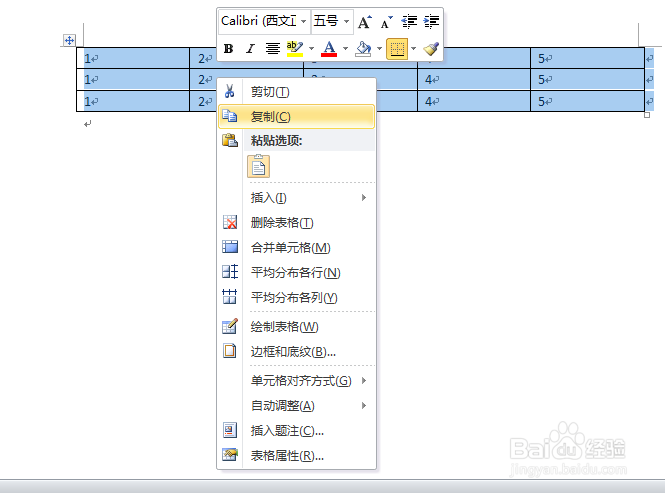Image resolution: width=665 pixels, height=493 pixels.
Task: Open the shading color dropdown arrow
Action: tap(379, 49)
